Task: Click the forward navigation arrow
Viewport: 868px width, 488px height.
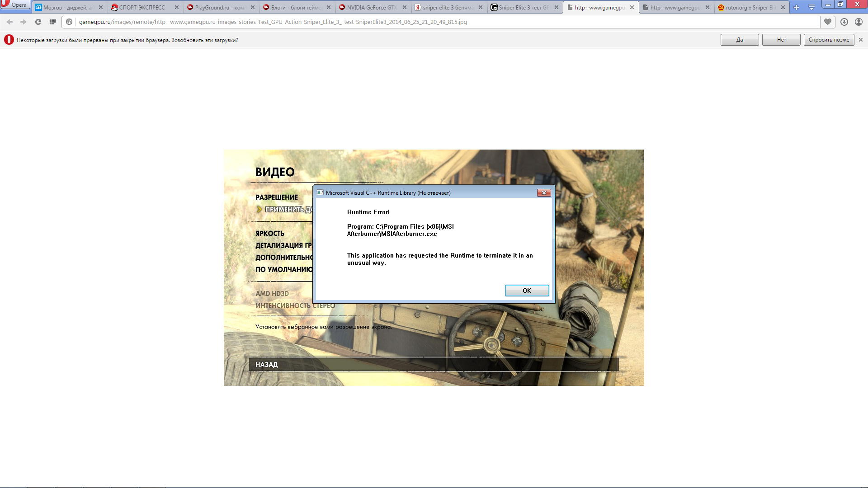Action: tap(24, 22)
